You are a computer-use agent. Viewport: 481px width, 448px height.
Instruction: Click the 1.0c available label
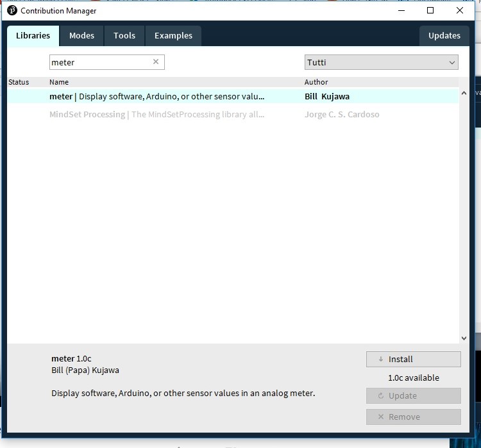pyautogui.click(x=414, y=377)
